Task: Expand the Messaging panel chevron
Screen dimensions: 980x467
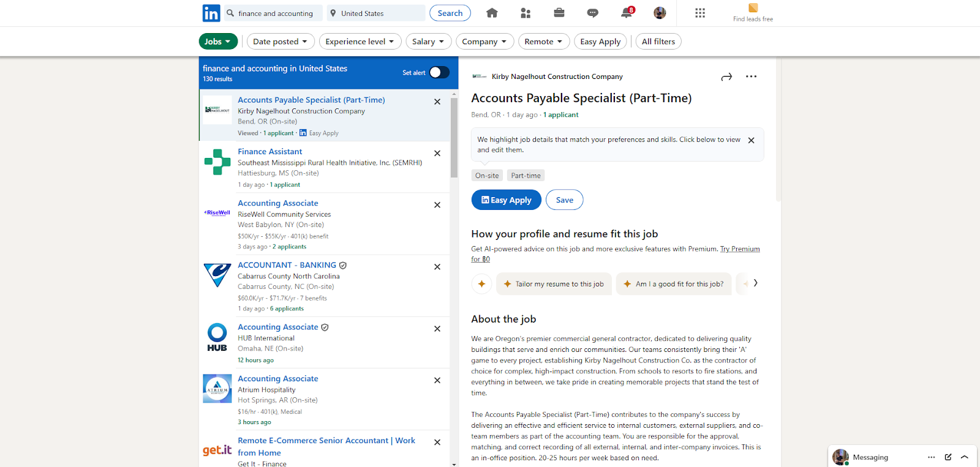Action: point(965,457)
